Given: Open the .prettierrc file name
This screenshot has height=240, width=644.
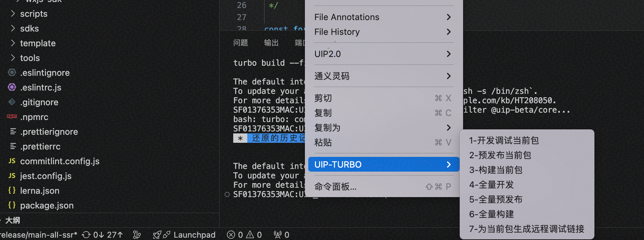Looking at the screenshot, I should (40, 146).
